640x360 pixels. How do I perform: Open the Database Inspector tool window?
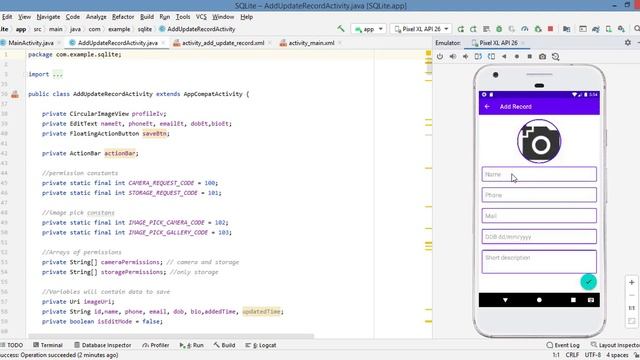click(x=103, y=345)
